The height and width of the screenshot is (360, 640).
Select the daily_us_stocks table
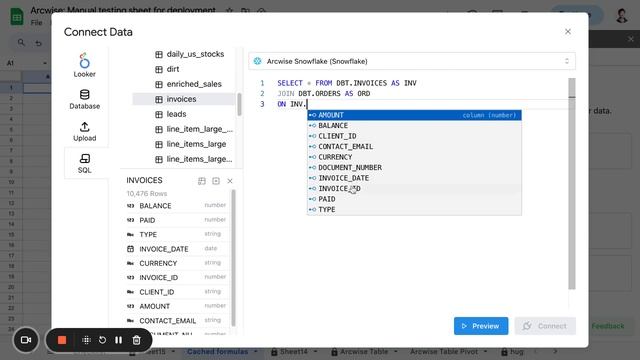tap(184, 54)
